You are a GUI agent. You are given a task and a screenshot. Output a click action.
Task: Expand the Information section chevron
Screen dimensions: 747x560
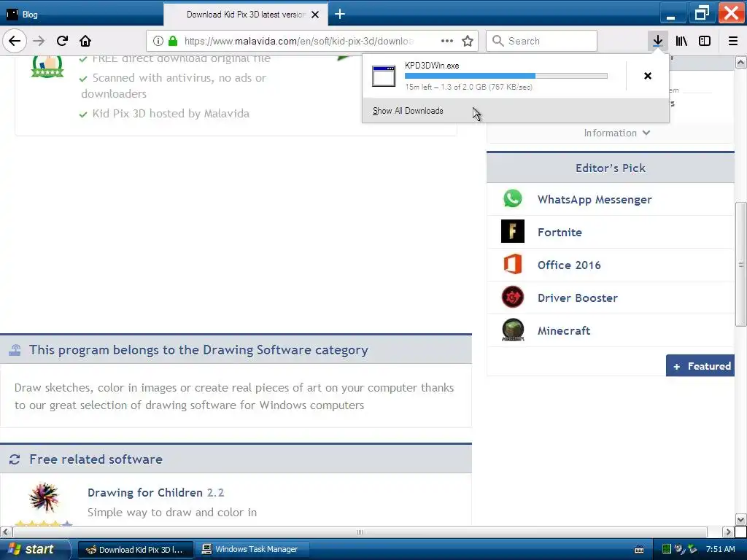click(x=646, y=133)
